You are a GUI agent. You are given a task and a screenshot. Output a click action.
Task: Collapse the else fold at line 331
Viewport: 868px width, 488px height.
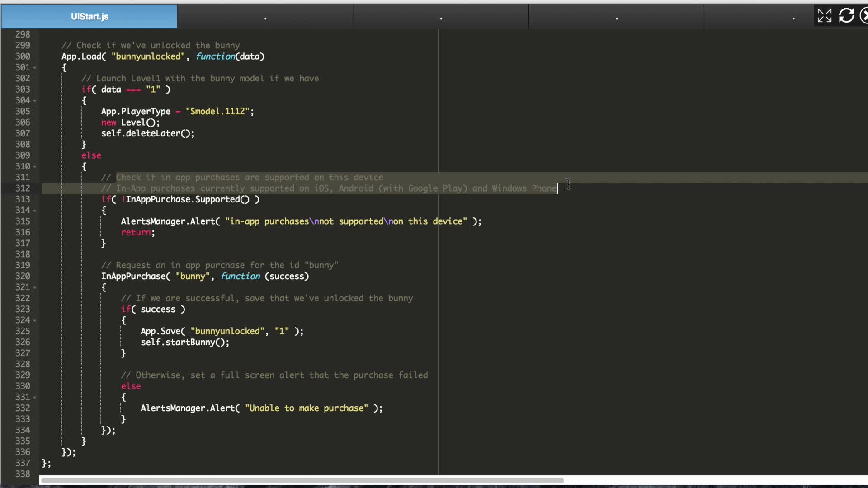34,397
